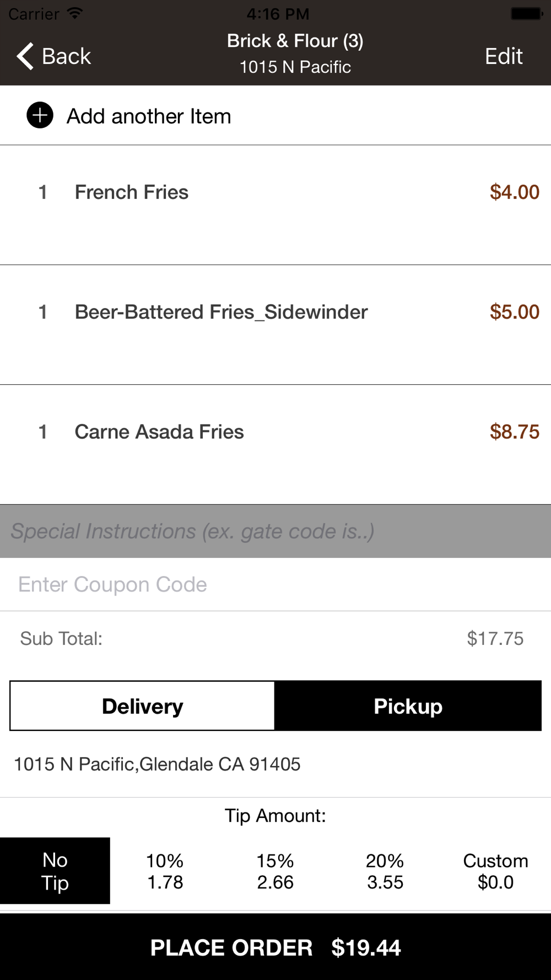The height and width of the screenshot is (980, 551).
Task: Choose No Tip
Action: [x=55, y=871]
